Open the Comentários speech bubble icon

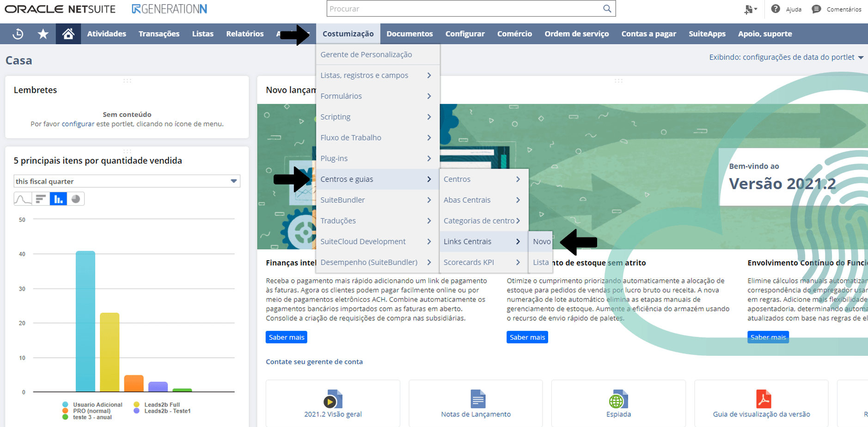pos(816,9)
